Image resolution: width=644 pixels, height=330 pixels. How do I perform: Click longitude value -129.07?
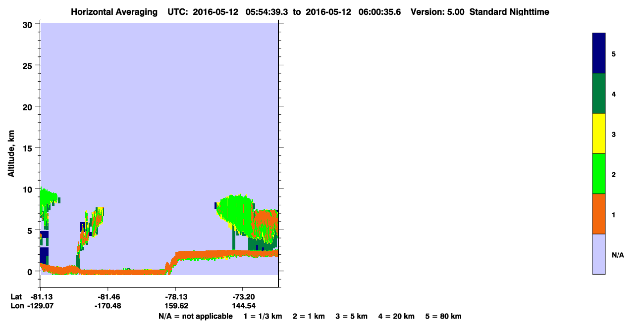[x=41, y=306]
